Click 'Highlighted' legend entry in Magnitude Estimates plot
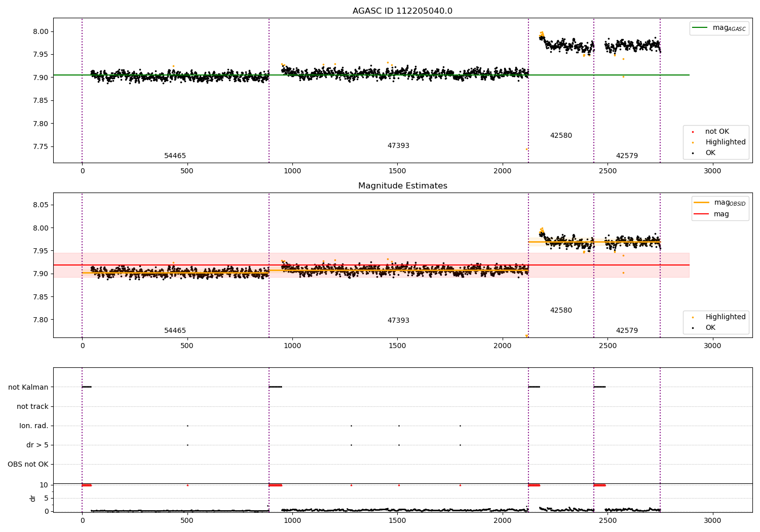 pos(719,317)
